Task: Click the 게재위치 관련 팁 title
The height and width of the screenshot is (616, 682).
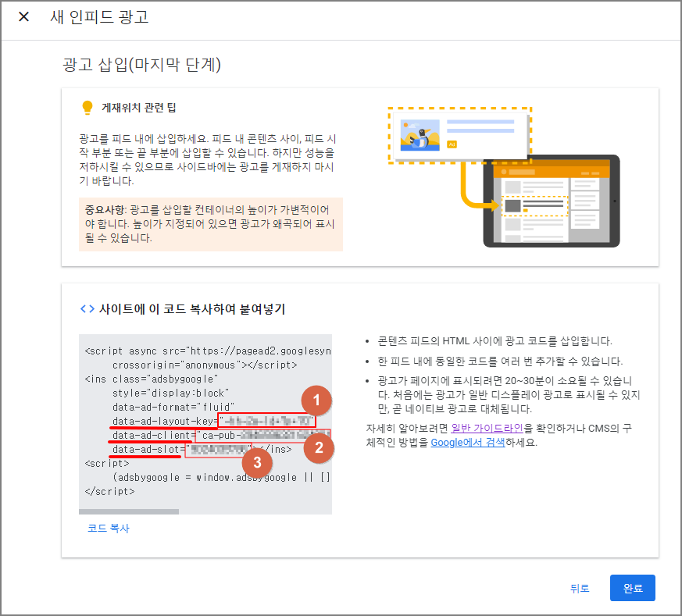Action: click(x=139, y=108)
